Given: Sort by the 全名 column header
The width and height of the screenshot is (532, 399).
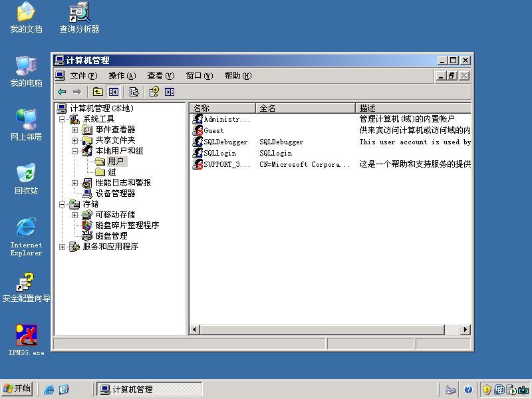Looking at the screenshot, I should pos(305,108).
